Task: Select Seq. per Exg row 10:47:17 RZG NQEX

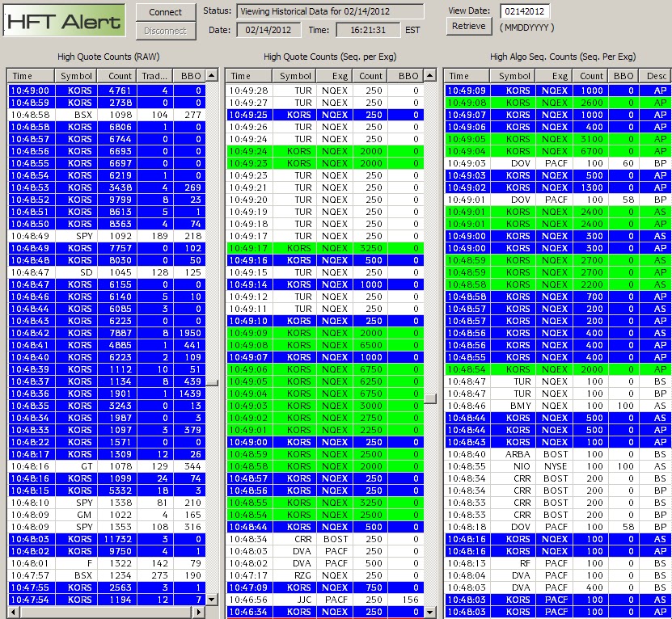Action: [325, 575]
